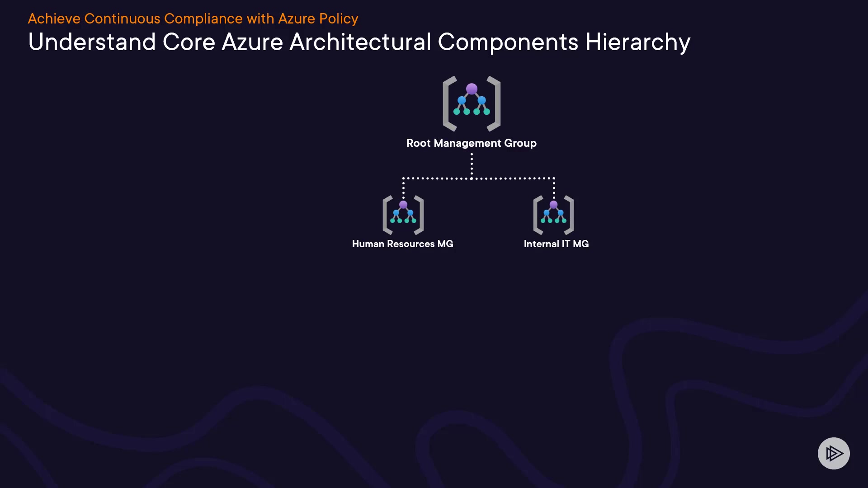Click dotted connector above Human Resources MG icon
The image size is (868, 488).
click(x=403, y=188)
